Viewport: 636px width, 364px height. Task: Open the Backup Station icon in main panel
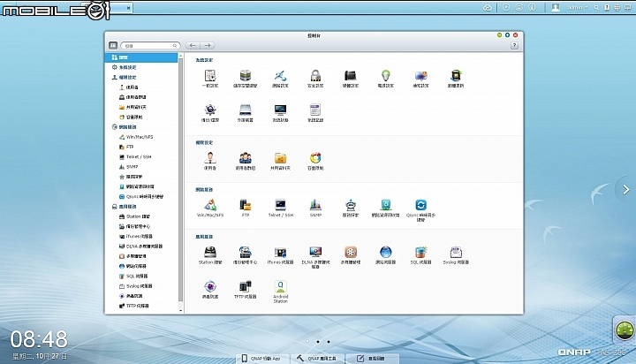tap(246, 252)
